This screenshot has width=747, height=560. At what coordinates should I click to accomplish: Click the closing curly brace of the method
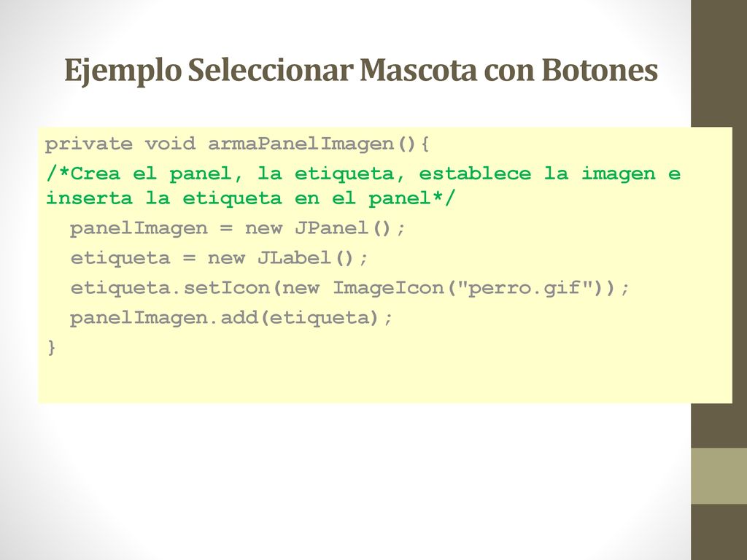(52, 348)
